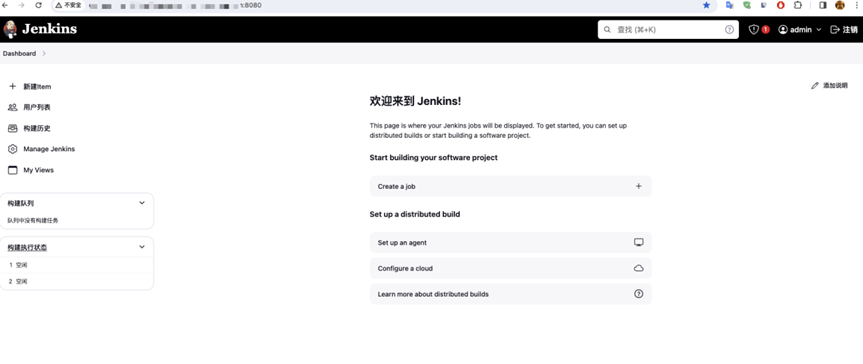Open the 构建执行状态 link
This screenshot has height=364, width=863.
point(27,248)
